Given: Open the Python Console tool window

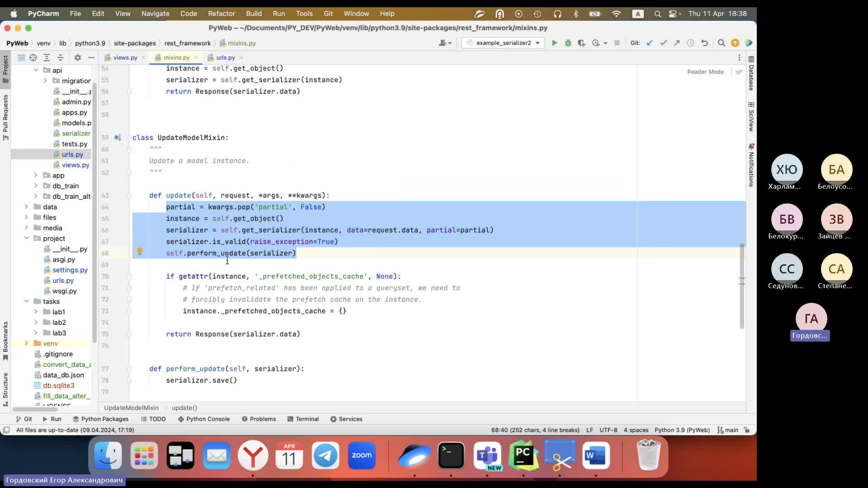Looking at the screenshot, I should click(x=204, y=419).
